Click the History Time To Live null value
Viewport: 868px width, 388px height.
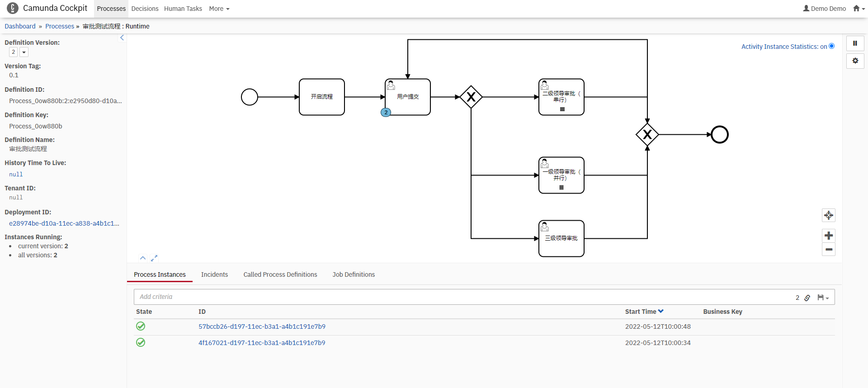click(x=16, y=175)
